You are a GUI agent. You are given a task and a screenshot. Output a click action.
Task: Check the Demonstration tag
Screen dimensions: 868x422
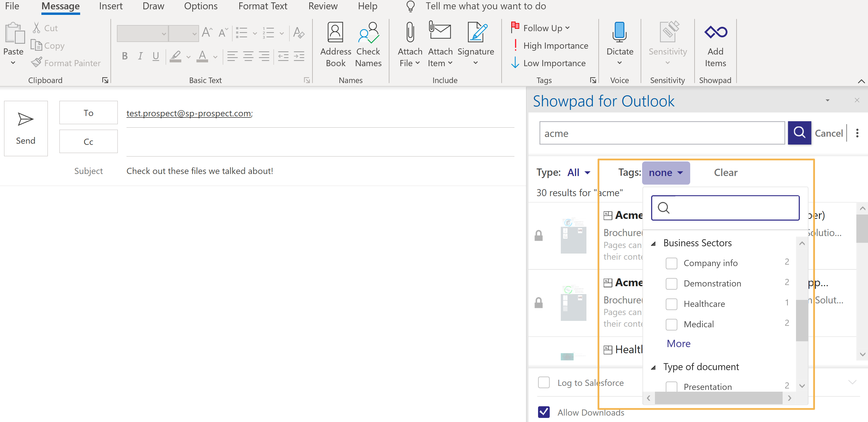[x=671, y=284]
